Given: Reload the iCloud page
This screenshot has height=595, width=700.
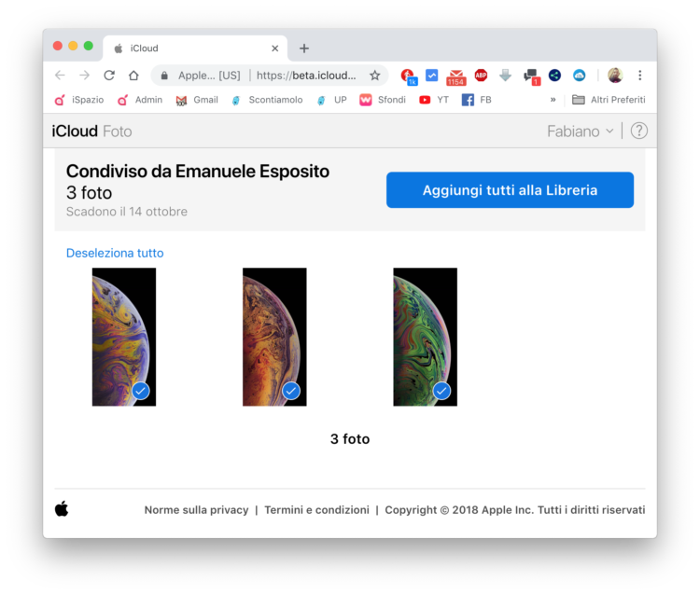Looking at the screenshot, I should [109, 76].
